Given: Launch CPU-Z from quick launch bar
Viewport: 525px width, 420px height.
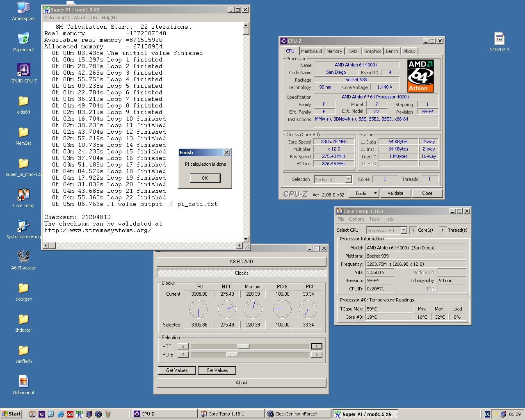Looking at the screenshot, I should click(x=42, y=414).
